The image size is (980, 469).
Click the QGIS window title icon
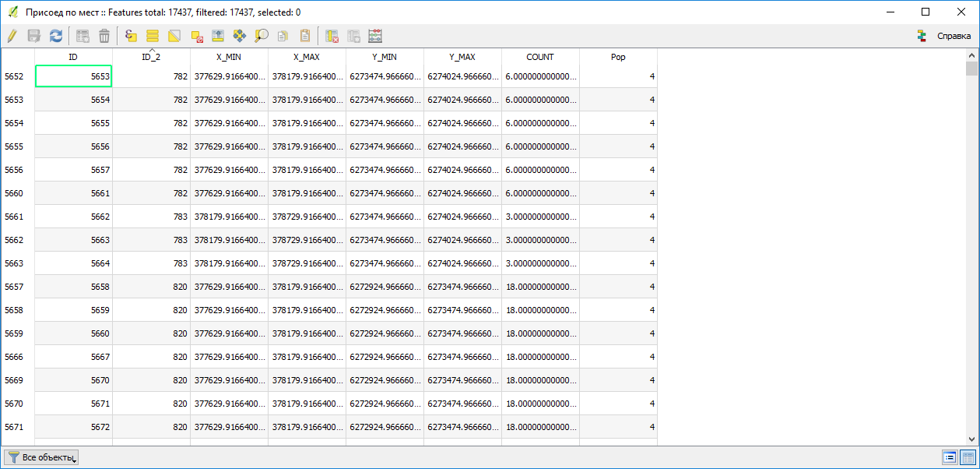pos(13,12)
